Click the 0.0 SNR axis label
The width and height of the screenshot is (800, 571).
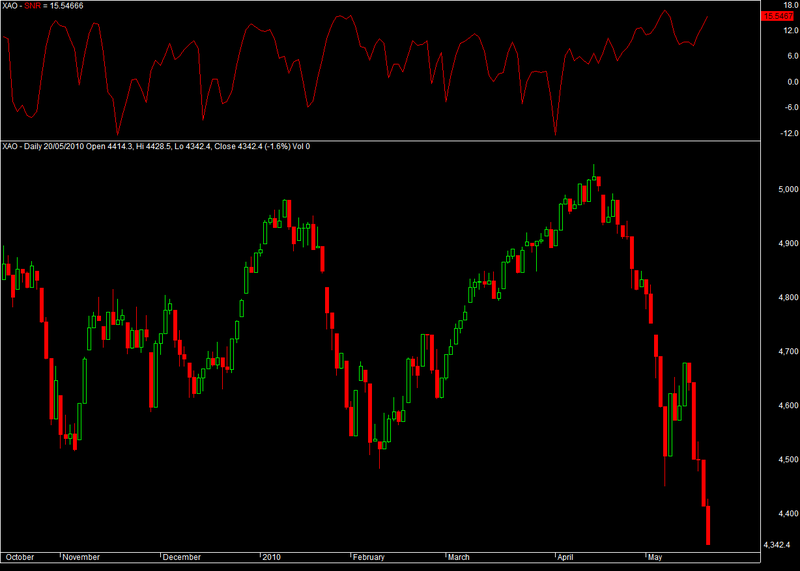pyautogui.click(x=793, y=82)
